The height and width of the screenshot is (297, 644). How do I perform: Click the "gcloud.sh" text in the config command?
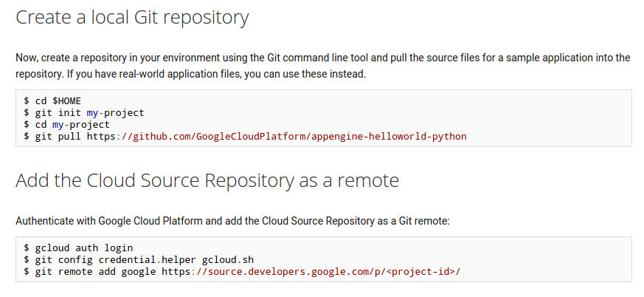pos(228,260)
